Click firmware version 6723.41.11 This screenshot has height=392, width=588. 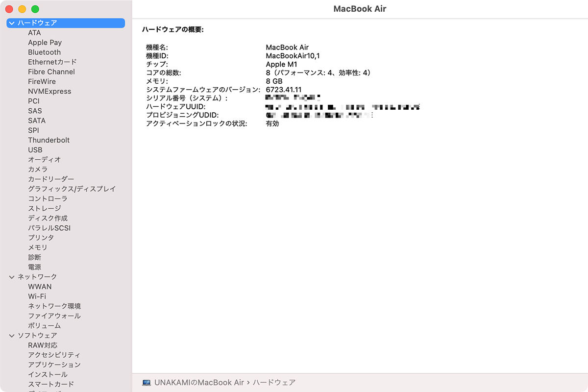point(283,90)
